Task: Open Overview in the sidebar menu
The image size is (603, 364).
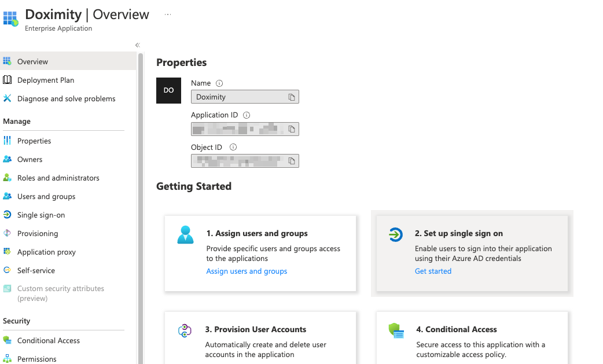Action: [x=68, y=61]
